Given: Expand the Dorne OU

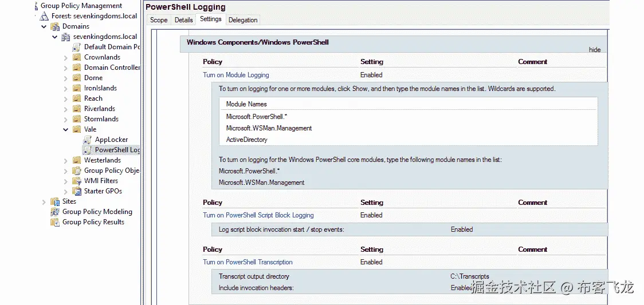Looking at the screenshot, I should pos(66,78).
